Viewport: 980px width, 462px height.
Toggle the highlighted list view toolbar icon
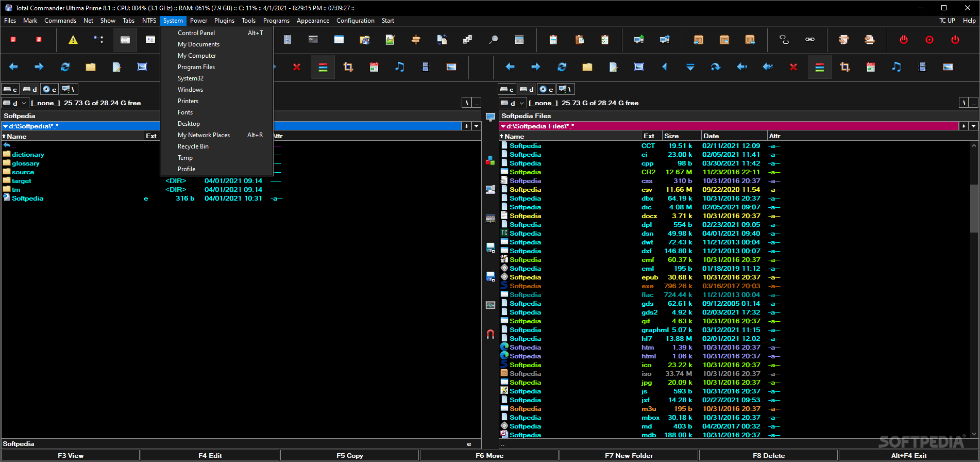125,40
